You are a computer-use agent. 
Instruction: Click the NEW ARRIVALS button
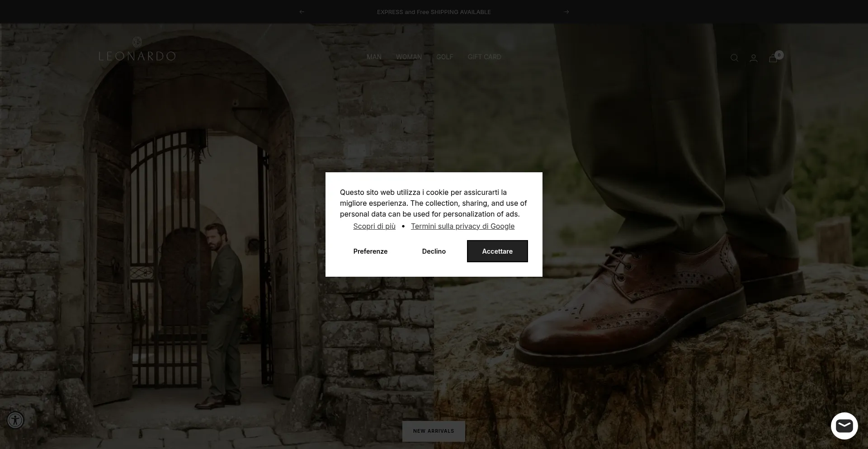tap(434, 431)
